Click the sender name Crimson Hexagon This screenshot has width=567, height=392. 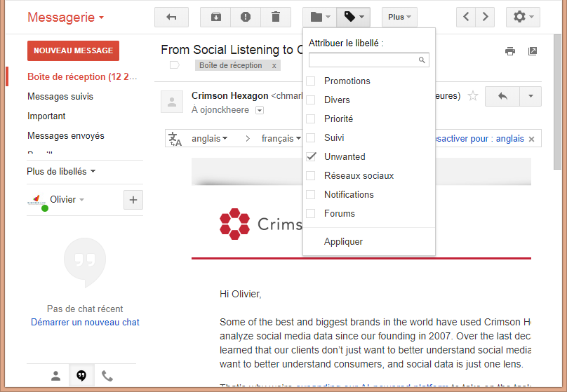[230, 96]
